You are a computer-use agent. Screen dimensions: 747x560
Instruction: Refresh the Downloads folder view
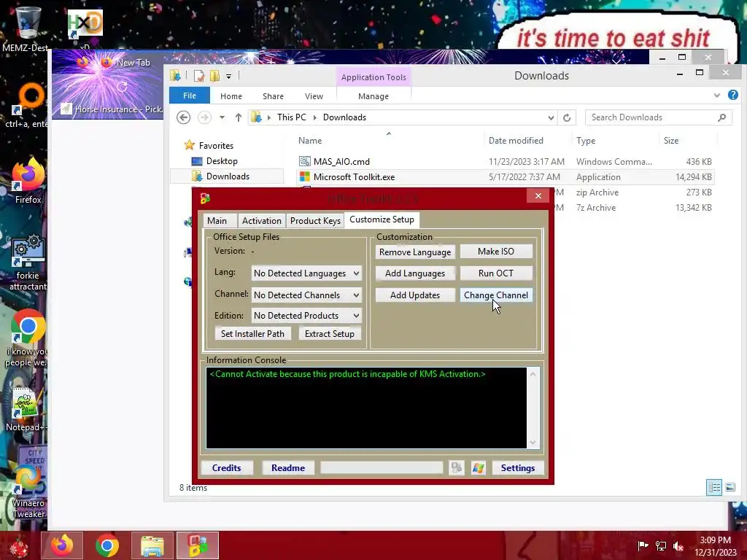pos(566,117)
